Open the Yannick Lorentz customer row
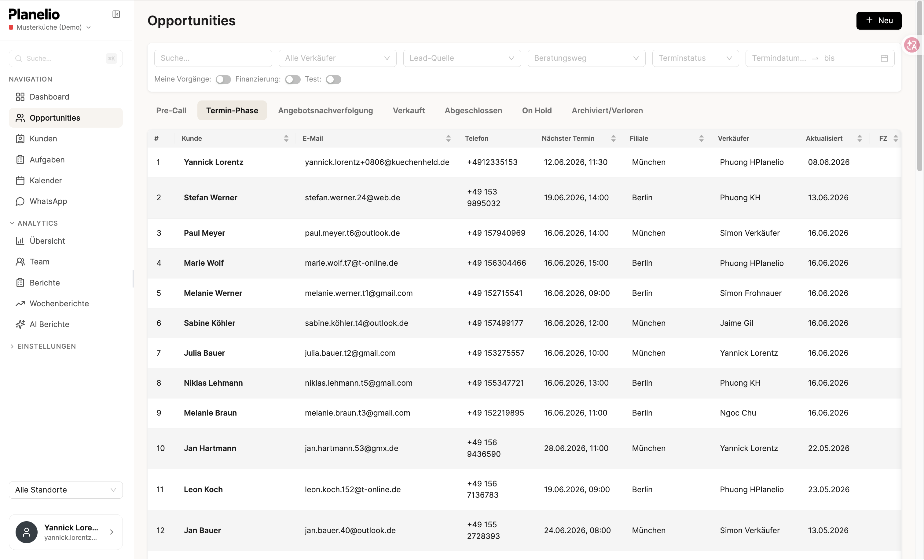 524,162
